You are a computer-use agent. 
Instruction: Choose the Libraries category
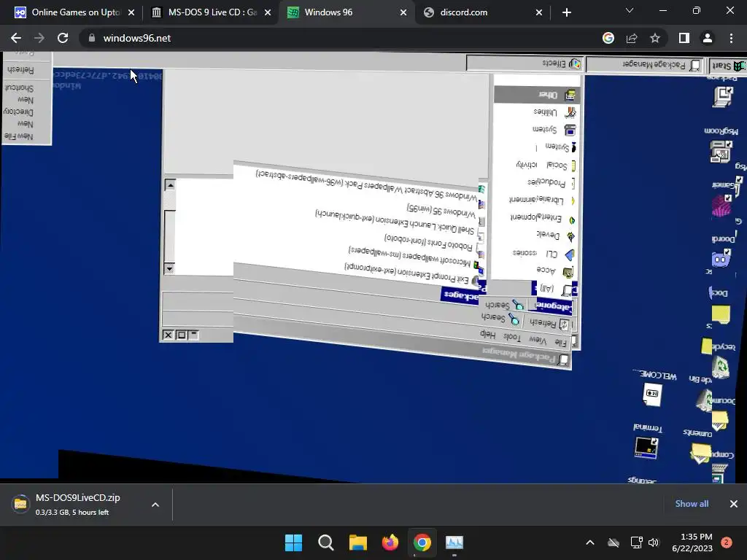point(541,200)
